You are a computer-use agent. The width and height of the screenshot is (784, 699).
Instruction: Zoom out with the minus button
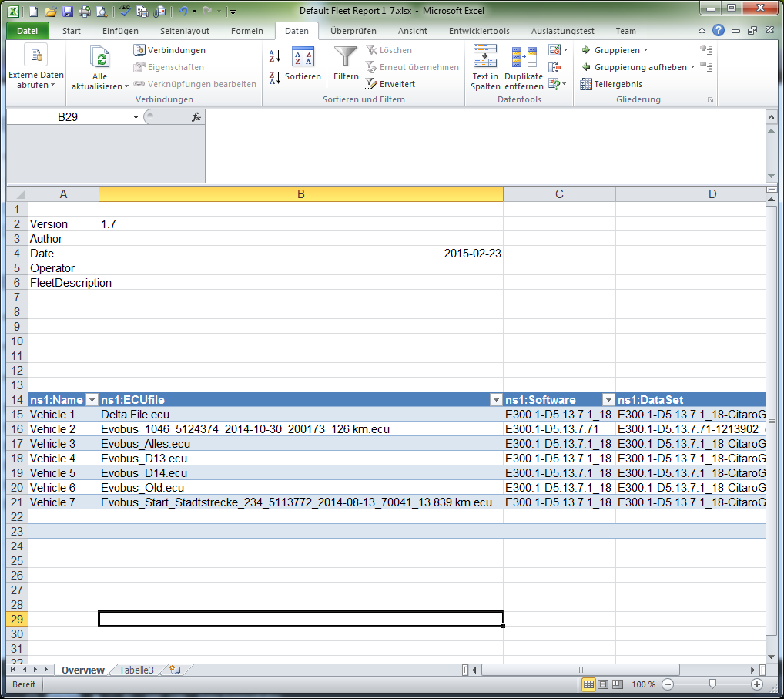[668, 684]
